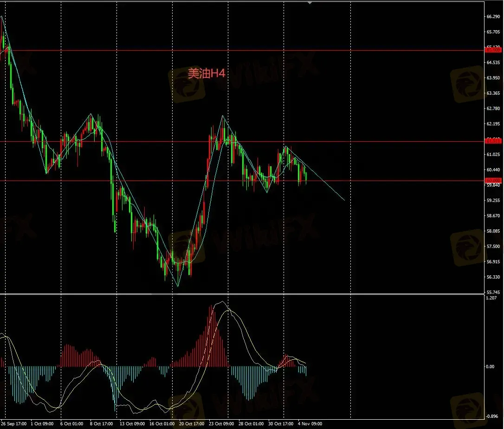Screen dimensions: 504x429
Task: Click the 13 Oct 09:00 date label
Action: click(x=132, y=423)
